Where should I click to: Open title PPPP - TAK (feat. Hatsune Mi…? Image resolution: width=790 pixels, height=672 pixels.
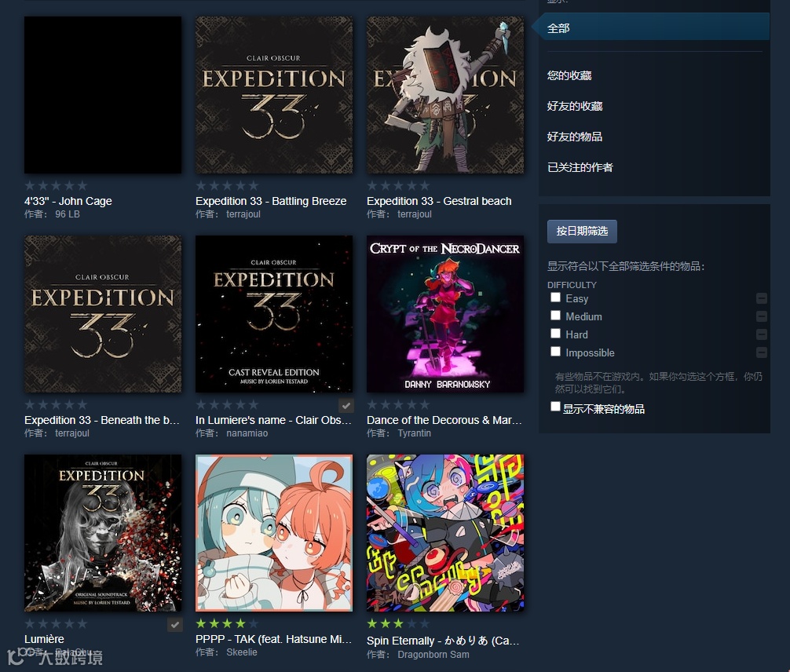[x=273, y=639]
